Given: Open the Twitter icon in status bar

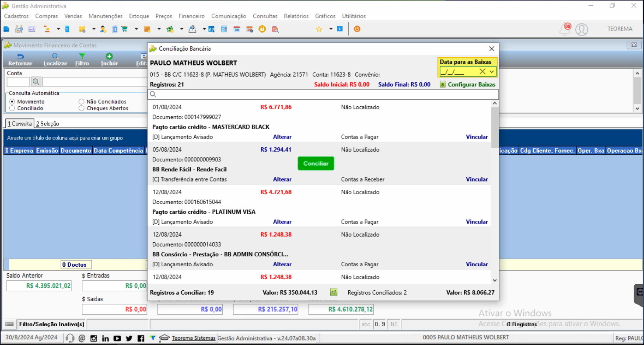Looking at the screenshot, I should (x=129, y=338).
